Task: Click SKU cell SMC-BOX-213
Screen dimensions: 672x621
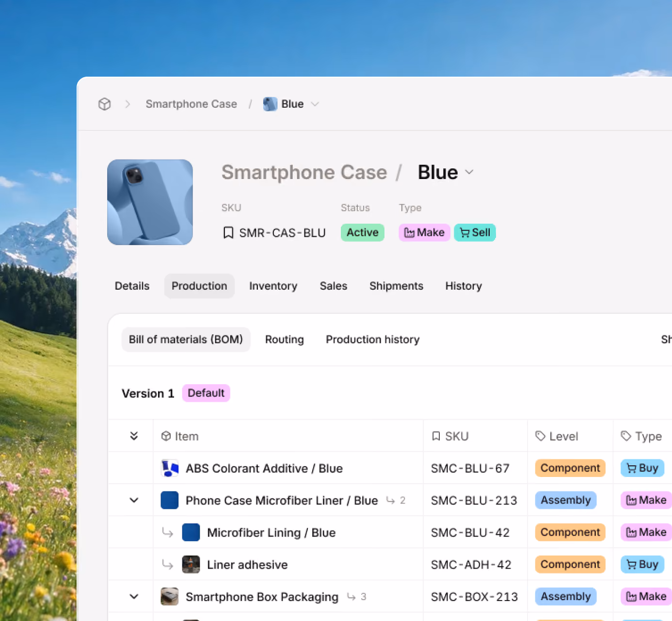Action: tap(475, 596)
